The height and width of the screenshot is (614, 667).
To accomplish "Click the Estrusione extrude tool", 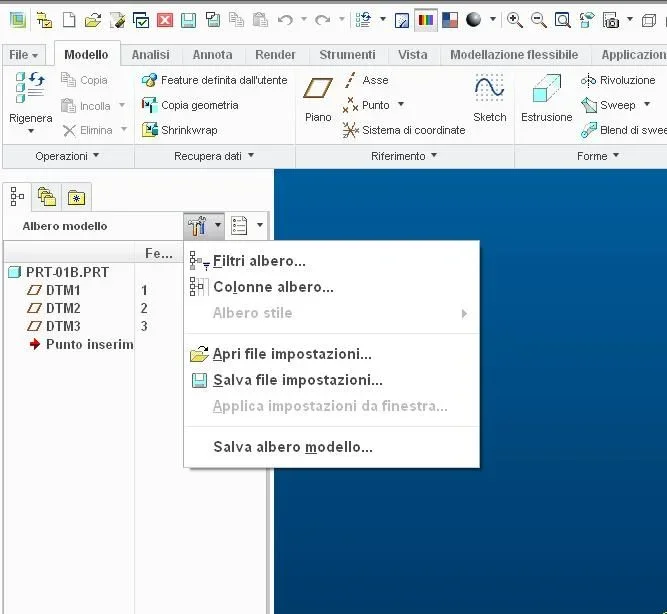I will (x=547, y=98).
